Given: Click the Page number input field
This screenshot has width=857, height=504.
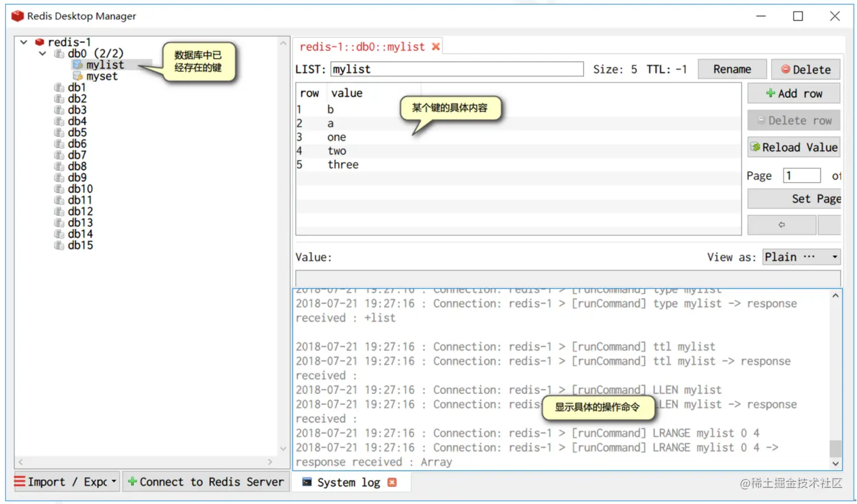Looking at the screenshot, I should click(x=802, y=175).
